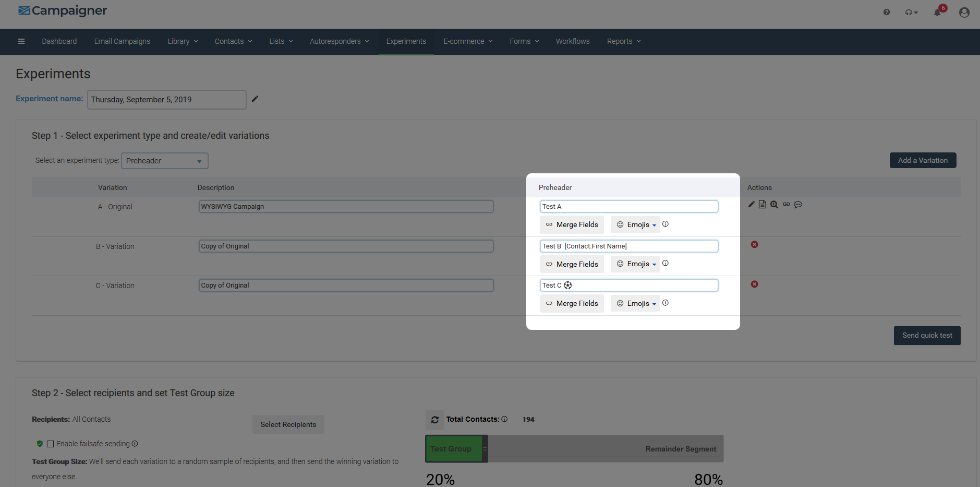This screenshot has width=980, height=487.
Task: Open Emojis dropdown for Test B
Action: tap(636, 264)
